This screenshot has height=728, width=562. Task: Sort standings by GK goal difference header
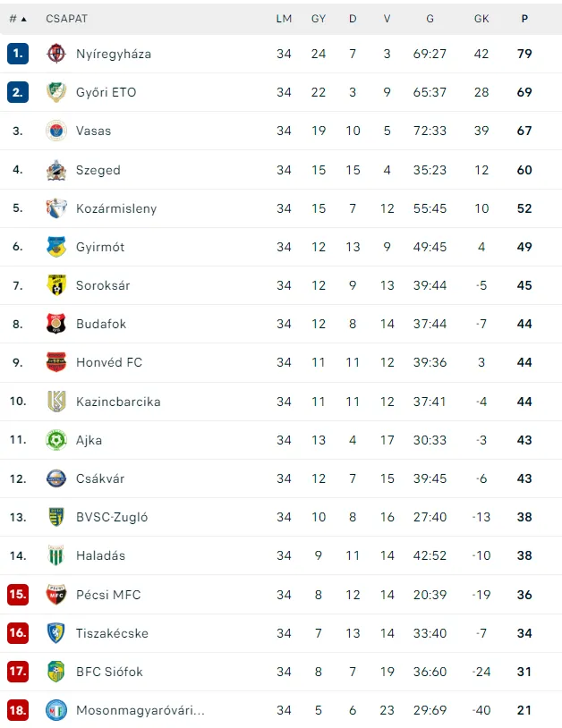click(x=481, y=18)
